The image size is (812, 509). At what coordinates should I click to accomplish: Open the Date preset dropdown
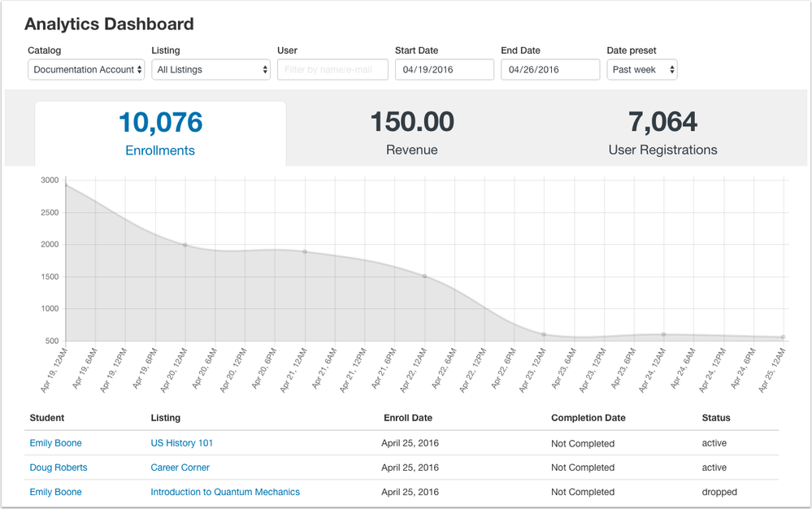pos(642,69)
